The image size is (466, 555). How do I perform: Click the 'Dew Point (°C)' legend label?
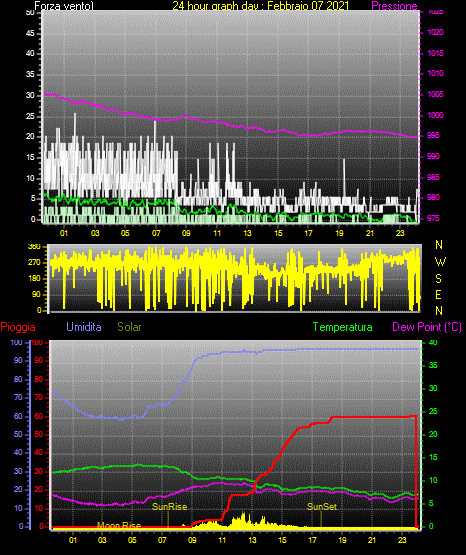point(427,327)
